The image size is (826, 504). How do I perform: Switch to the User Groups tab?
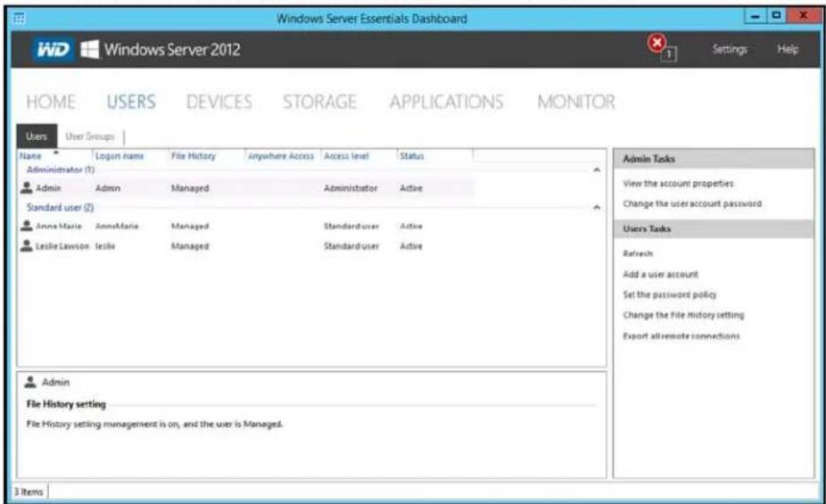click(89, 136)
